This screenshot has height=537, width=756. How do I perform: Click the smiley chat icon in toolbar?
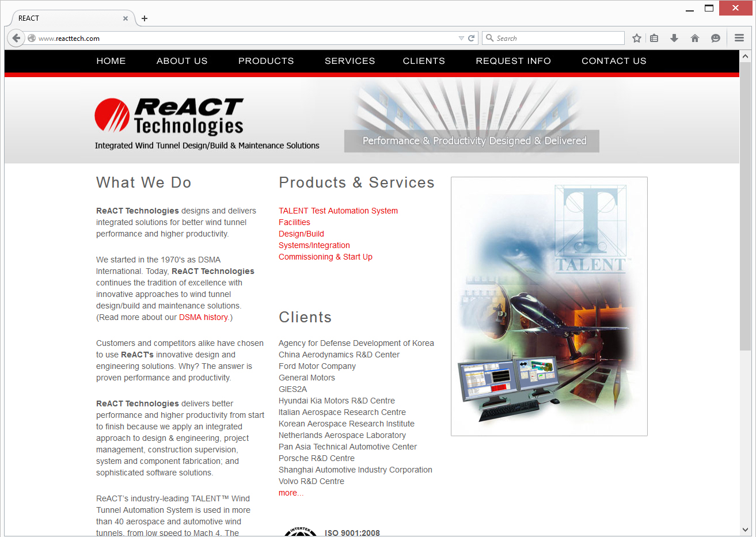(x=715, y=38)
